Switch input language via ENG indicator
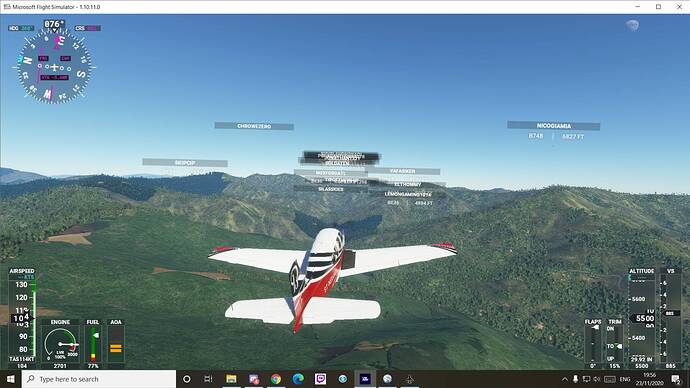This screenshot has width=690, height=388. tap(625, 379)
